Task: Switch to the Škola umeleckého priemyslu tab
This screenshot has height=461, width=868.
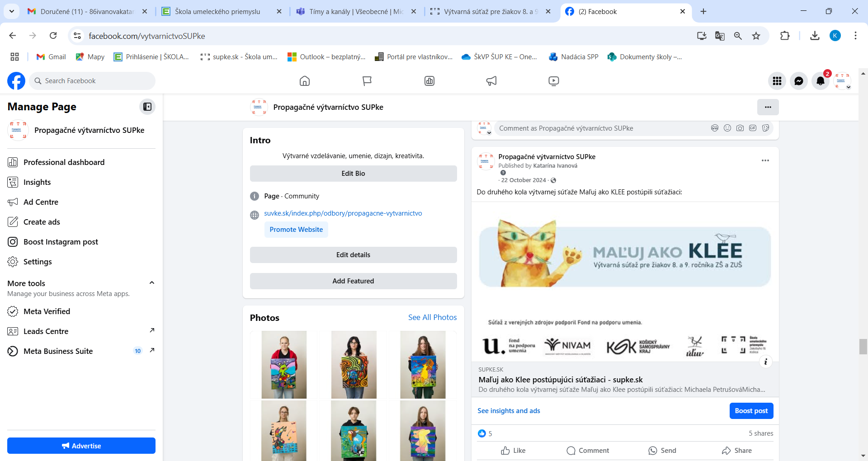Action: pyautogui.click(x=217, y=12)
